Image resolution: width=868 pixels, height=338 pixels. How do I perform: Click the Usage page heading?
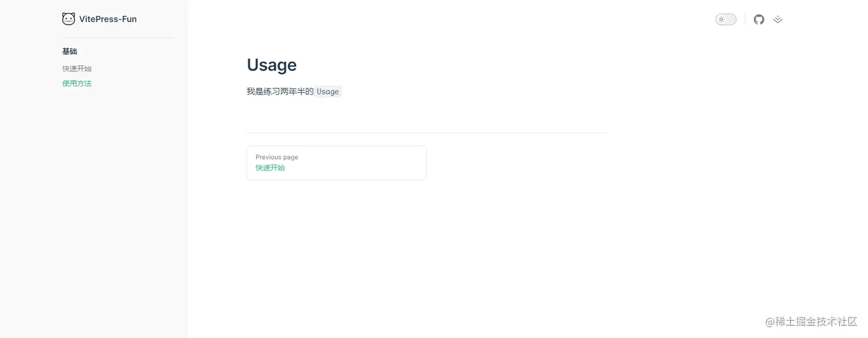[272, 65]
